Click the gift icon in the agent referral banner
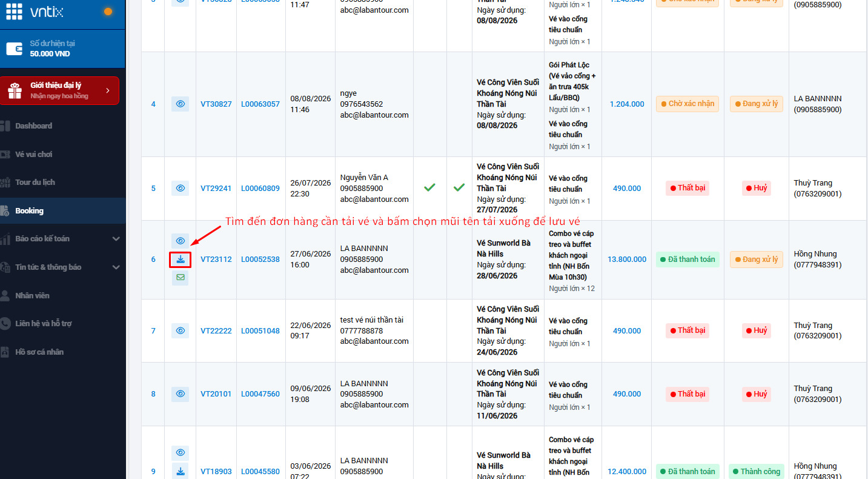The height and width of the screenshot is (479, 868). [x=15, y=91]
